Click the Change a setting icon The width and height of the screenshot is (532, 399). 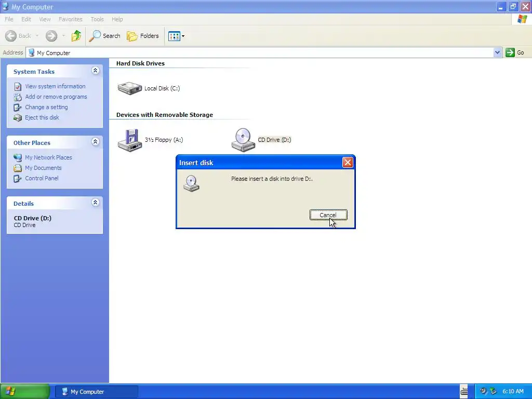[x=18, y=108]
